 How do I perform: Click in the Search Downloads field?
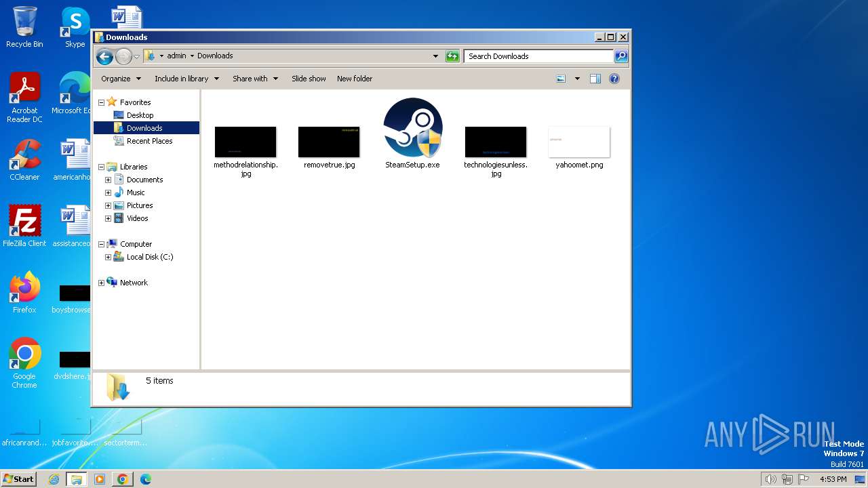(539, 56)
